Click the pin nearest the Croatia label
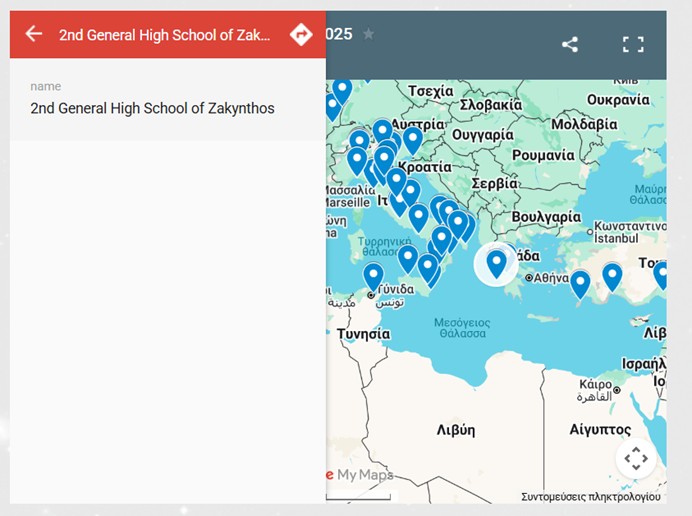This screenshot has height=516, width=692. (x=412, y=139)
